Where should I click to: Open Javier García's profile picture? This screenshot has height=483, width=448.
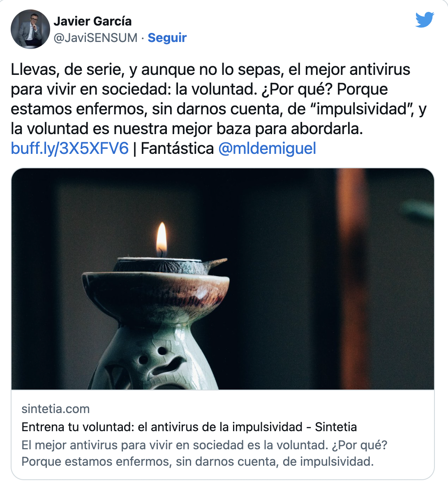tap(30, 29)
